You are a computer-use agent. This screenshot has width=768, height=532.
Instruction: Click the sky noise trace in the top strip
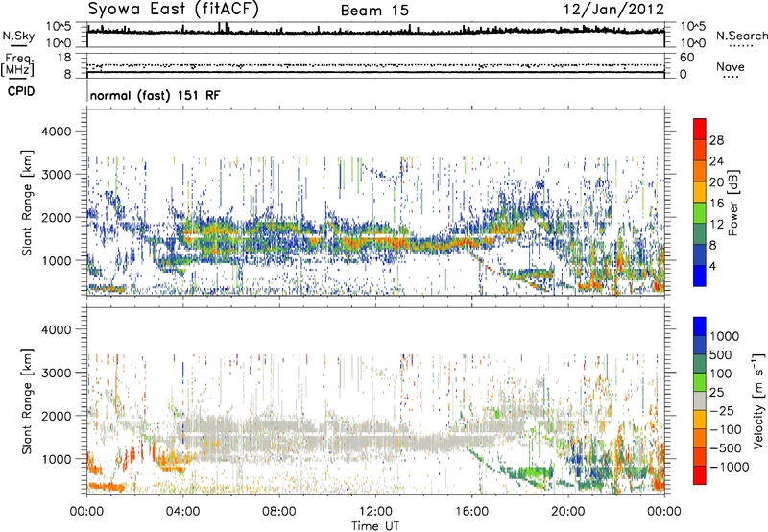(375, 31)
